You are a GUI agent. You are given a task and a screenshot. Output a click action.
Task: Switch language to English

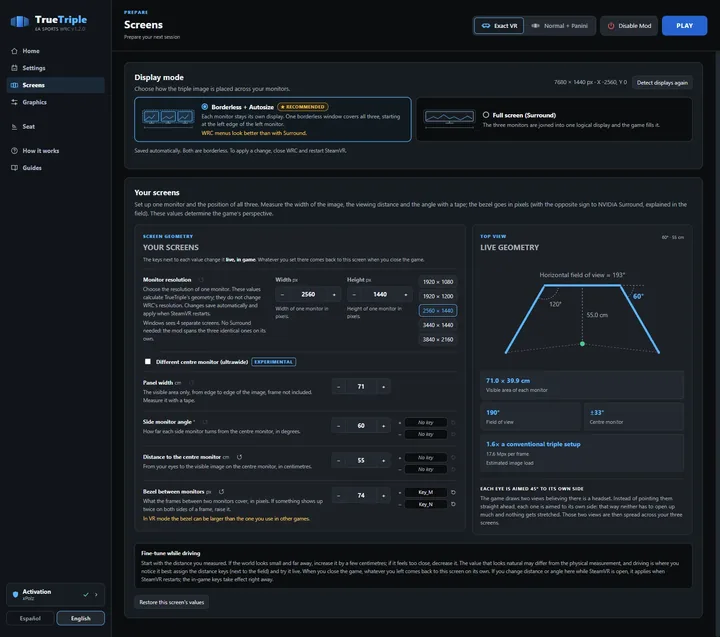80,618
